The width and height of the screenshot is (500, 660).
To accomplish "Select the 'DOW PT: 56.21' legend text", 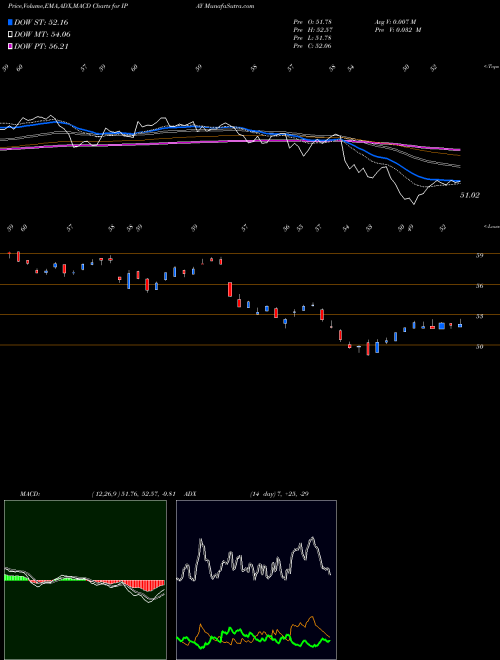I will click(41, 46).
